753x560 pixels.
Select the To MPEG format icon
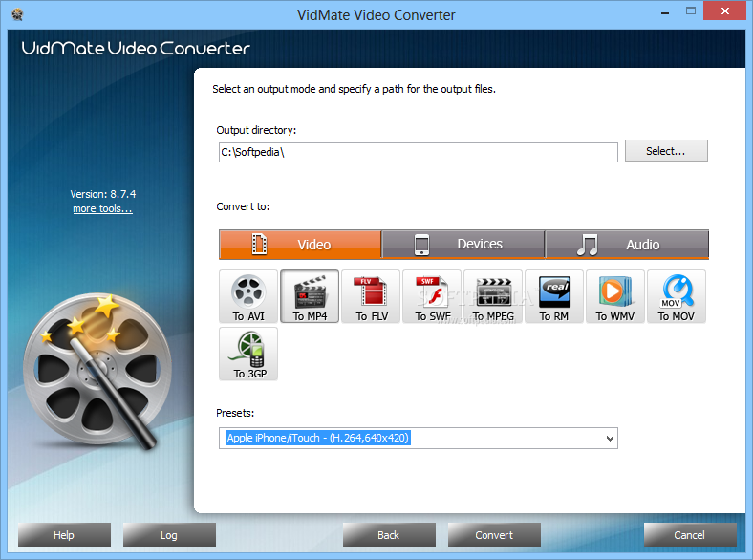pyautogui.click(x=493, y=296)
